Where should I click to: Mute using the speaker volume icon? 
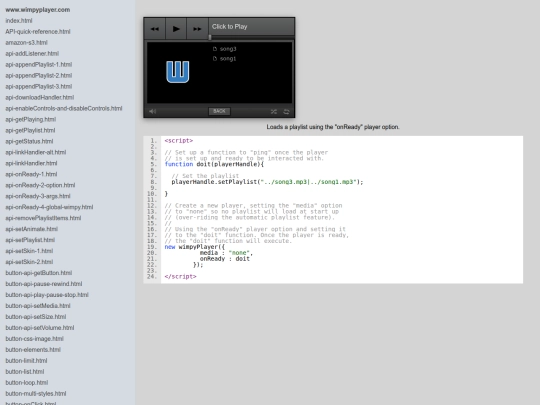[153, 111]
